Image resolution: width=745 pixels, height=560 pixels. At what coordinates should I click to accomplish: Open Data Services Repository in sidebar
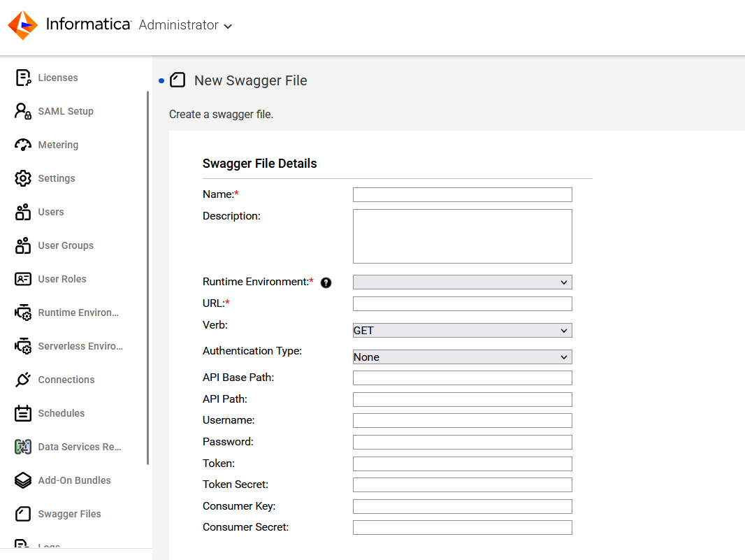click(80, 447)
